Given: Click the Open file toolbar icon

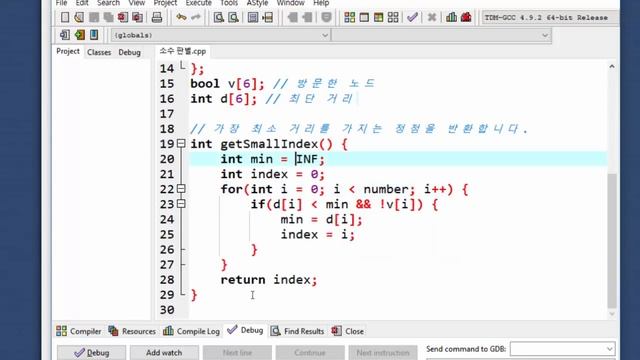Looking at the screenshot, I should (x=79, y=17).
